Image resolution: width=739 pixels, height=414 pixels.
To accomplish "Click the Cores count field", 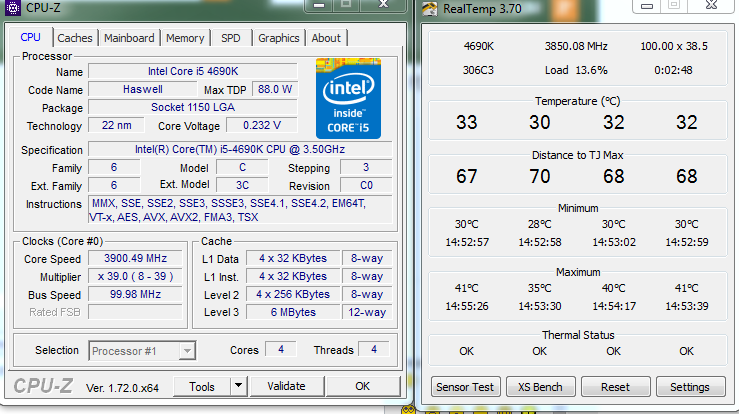I will (281, 349).
